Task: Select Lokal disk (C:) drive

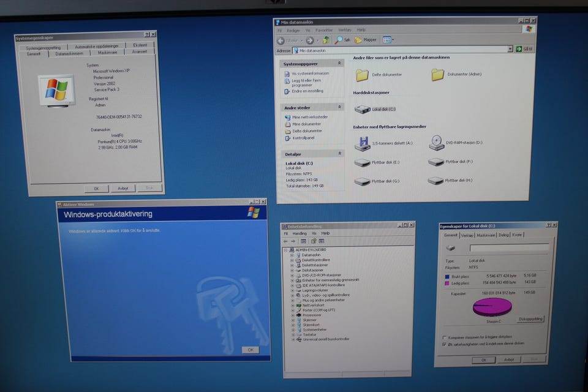Action: [375, 109]
